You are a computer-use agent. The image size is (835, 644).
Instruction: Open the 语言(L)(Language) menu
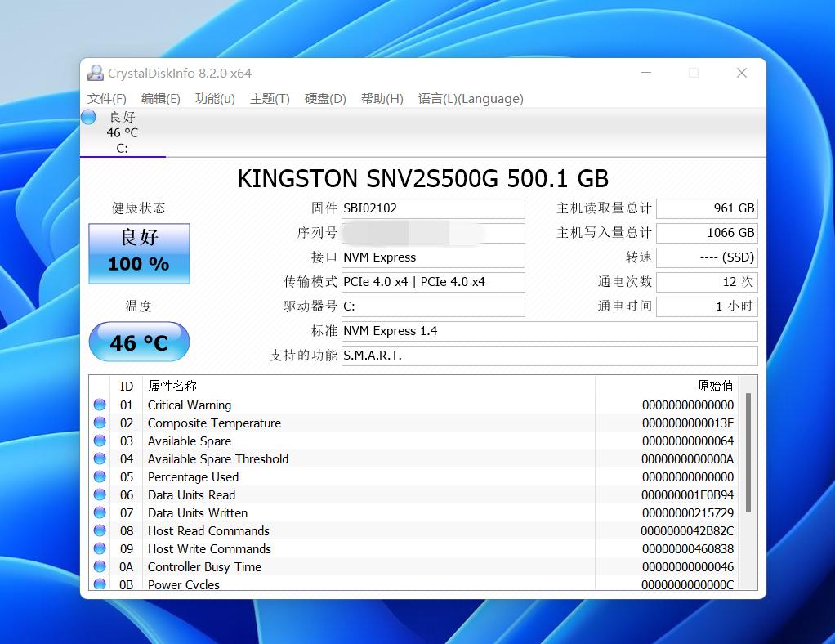coord(471,99)
